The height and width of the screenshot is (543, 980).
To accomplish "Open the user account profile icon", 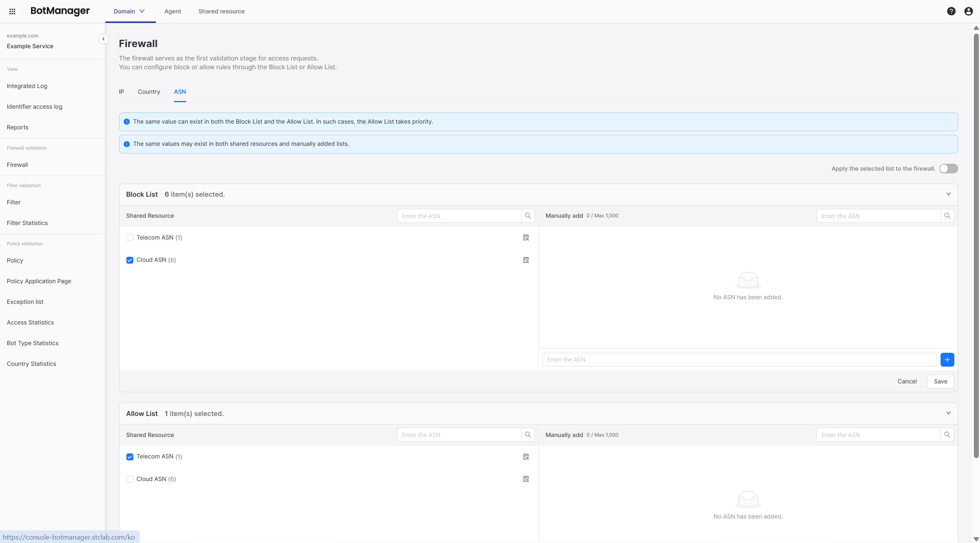I will tap(968, 11).
